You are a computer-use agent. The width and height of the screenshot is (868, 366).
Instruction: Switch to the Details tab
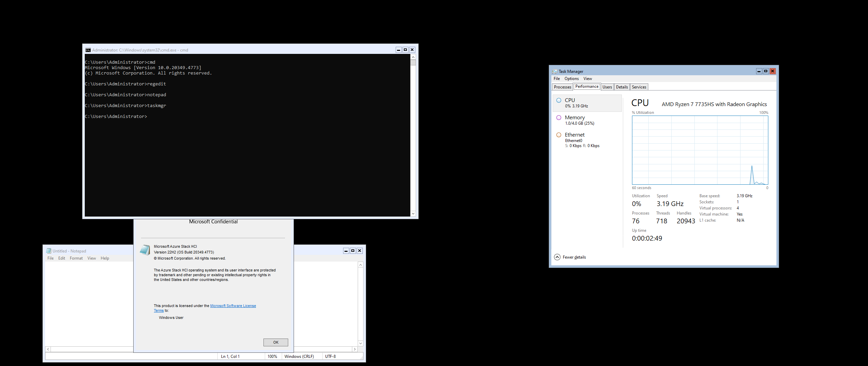click(622, 87)
